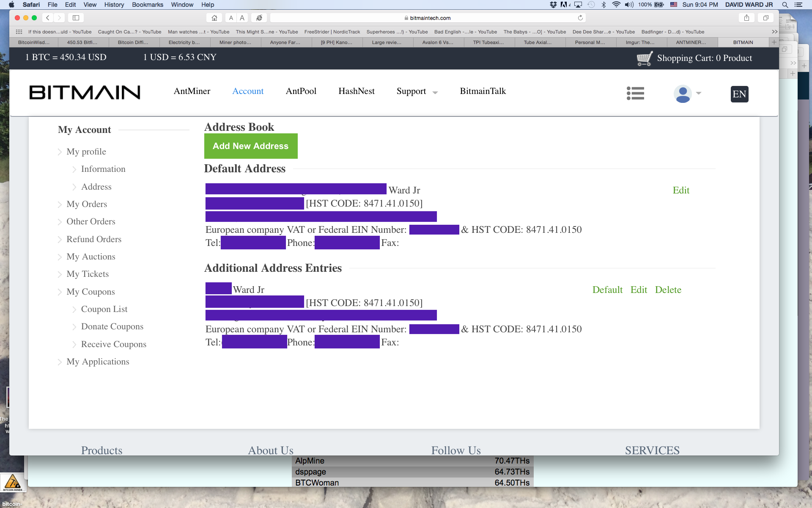This screenshot has width=812, height=508.
Task: Click the Apple menu icon
Action: click(x=11, y=5)
